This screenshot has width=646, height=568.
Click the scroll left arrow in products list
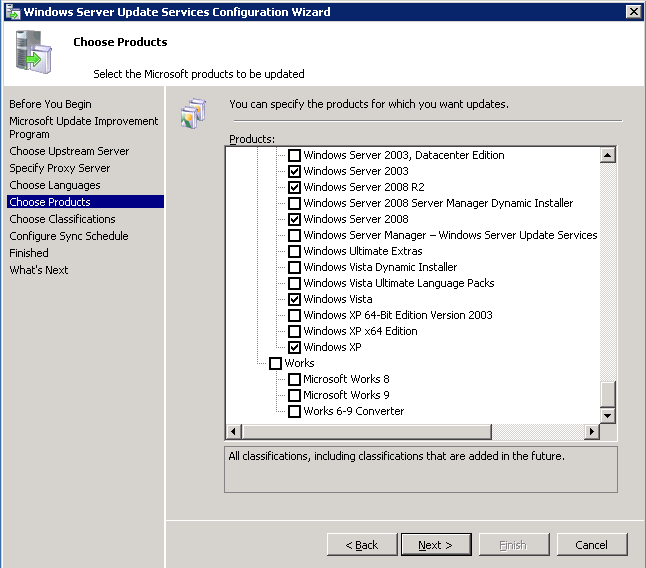[234, 432]
